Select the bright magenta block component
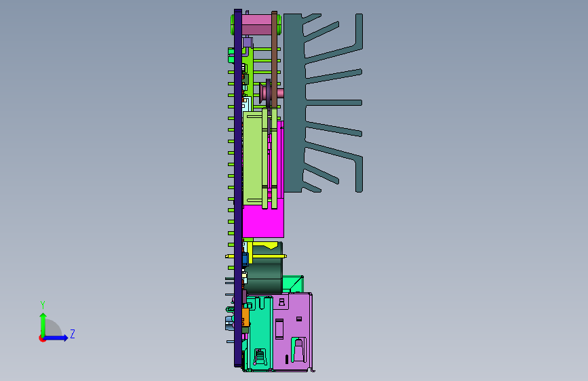 (x=262, y=222)
